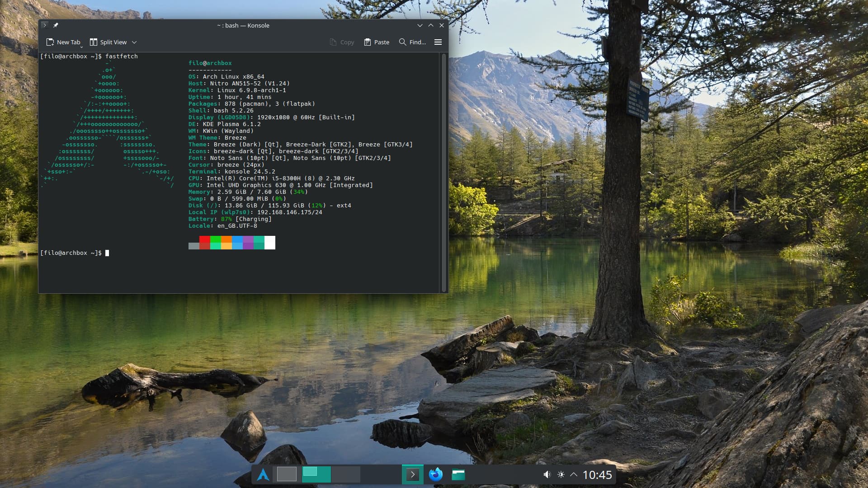Click the 'Battery: 87% [Charging]' line
The width and height of the screenshot is (868, 488).
click(x=230, y=219)
